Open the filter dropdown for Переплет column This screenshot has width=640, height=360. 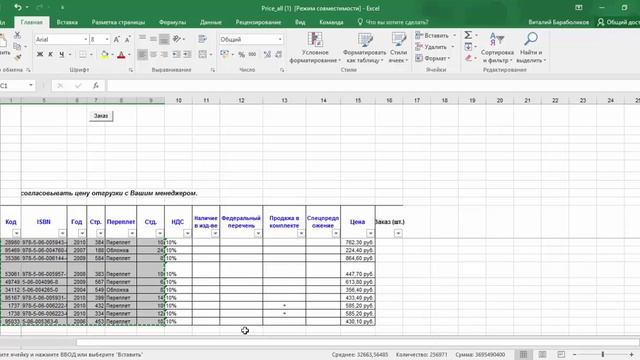pos(131,233)
